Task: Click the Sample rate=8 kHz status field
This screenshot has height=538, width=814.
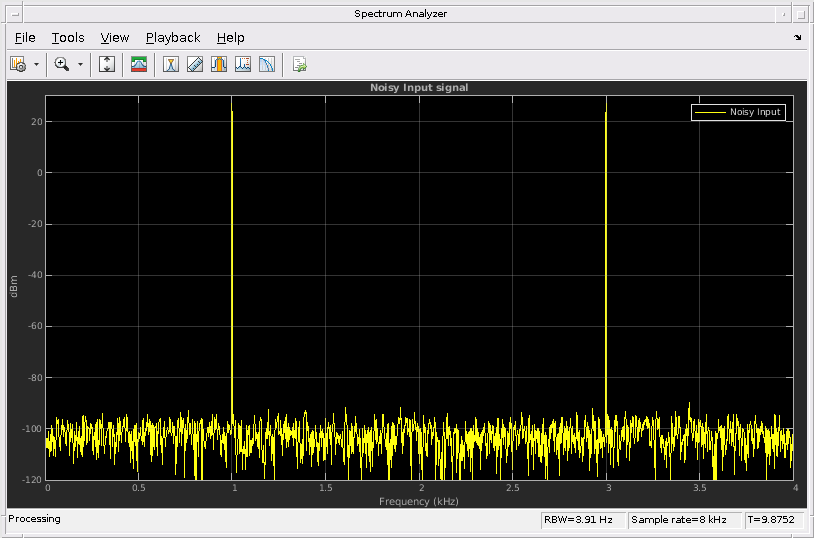Action: [x=684, y=520]
